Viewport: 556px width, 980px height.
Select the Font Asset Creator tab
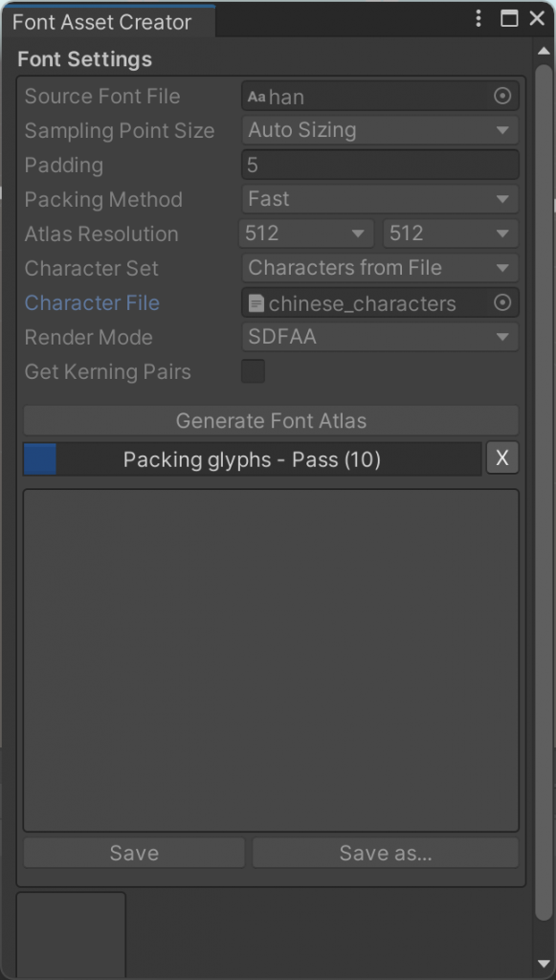tap(101, 22)
